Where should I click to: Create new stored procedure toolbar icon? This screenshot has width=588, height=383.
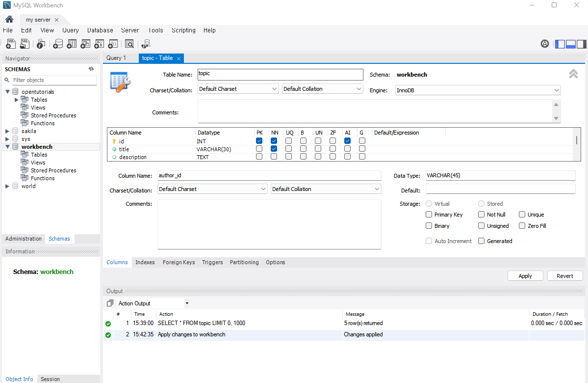tap(99, 44)
